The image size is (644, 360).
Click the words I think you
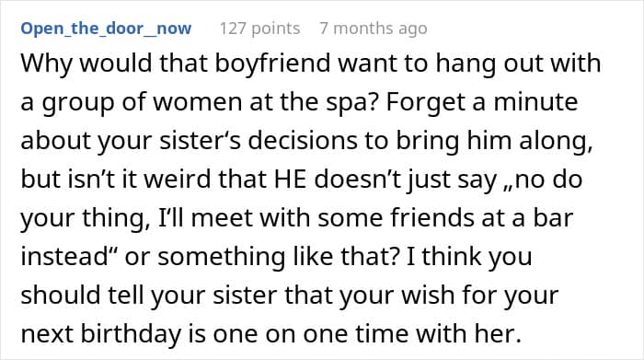pyautogui.click(x=469, y=257)
